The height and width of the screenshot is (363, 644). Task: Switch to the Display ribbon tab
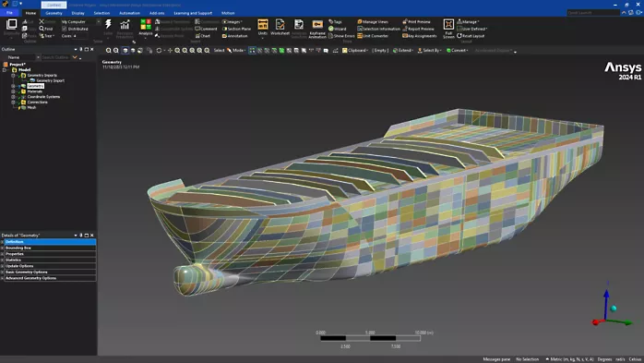tap(78, 13)
